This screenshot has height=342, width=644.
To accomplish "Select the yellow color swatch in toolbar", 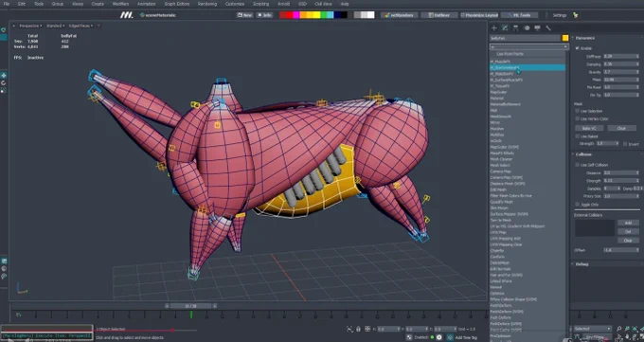I will [x=317, y=15].
